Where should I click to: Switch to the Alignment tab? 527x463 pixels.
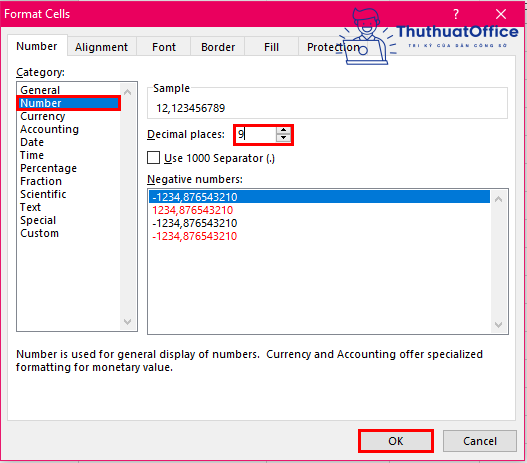tap(102, 47)
